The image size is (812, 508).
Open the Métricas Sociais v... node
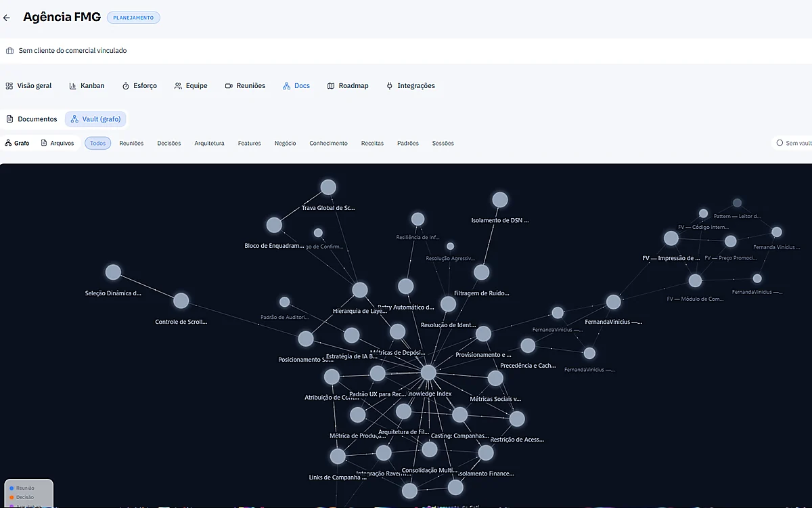pyautogui.click(x=495, y=378)
